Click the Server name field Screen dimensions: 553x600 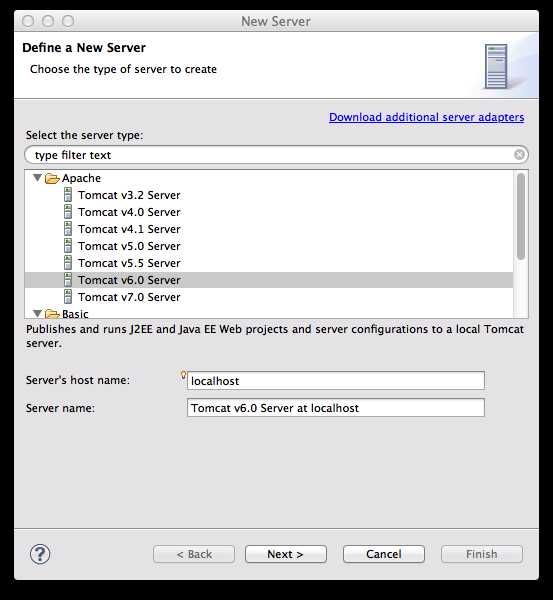(x=336, y=408)
